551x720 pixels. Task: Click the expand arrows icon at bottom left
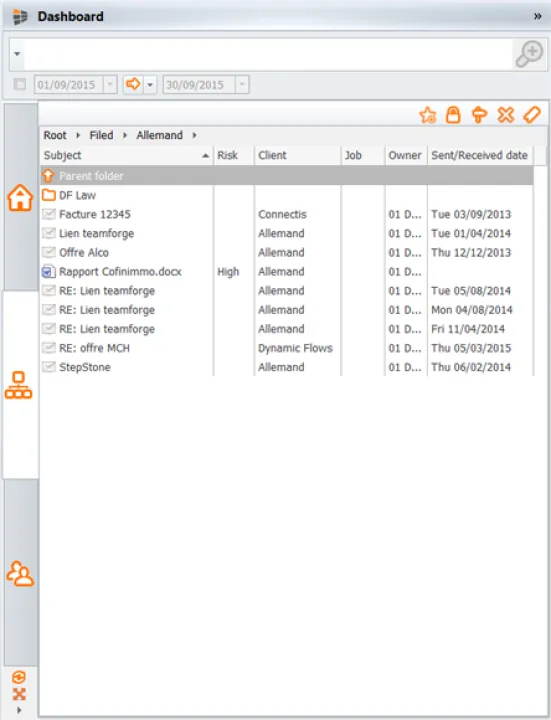coord(19,694)
